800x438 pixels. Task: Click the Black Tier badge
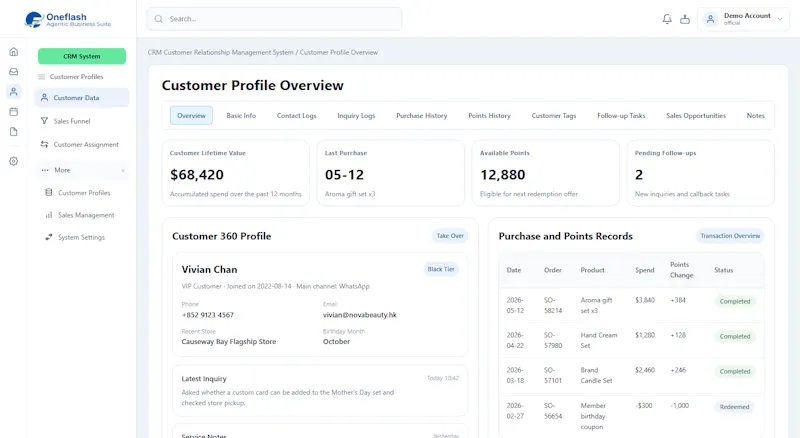point(441,269)
